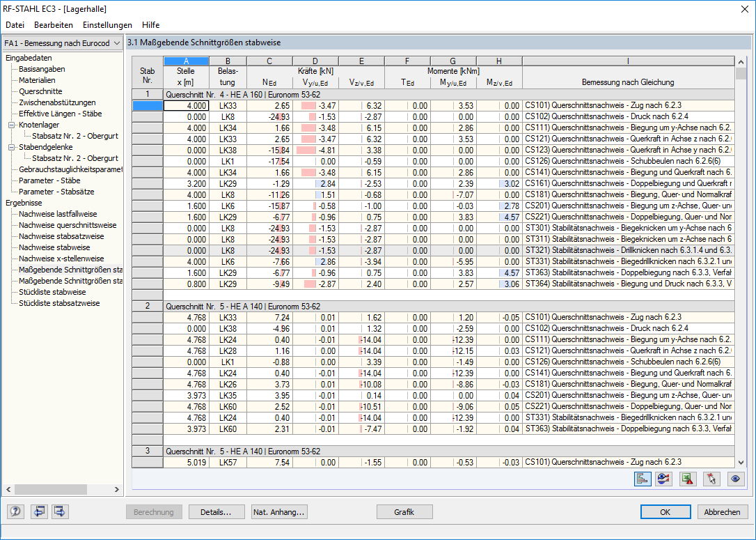Open Nachweise x-stellenweise results
Screen dimensions: 756x540
point(61,259)
